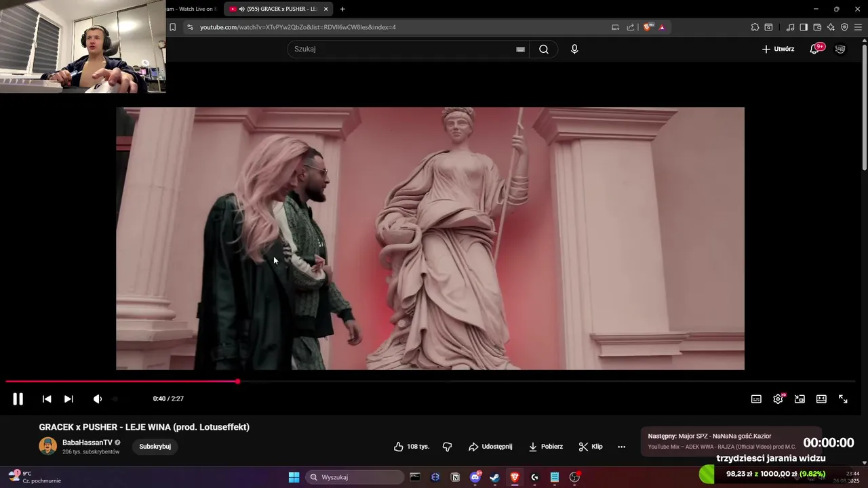Open BabaHassanTV channel link
This screenshot has height=488, width=868.
click(87, 443)
